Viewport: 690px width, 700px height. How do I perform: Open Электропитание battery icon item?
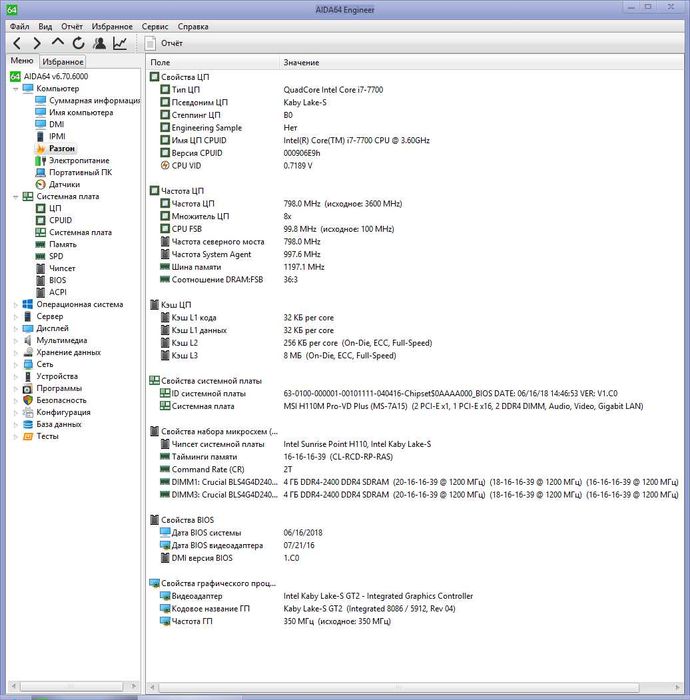point(41,160)
